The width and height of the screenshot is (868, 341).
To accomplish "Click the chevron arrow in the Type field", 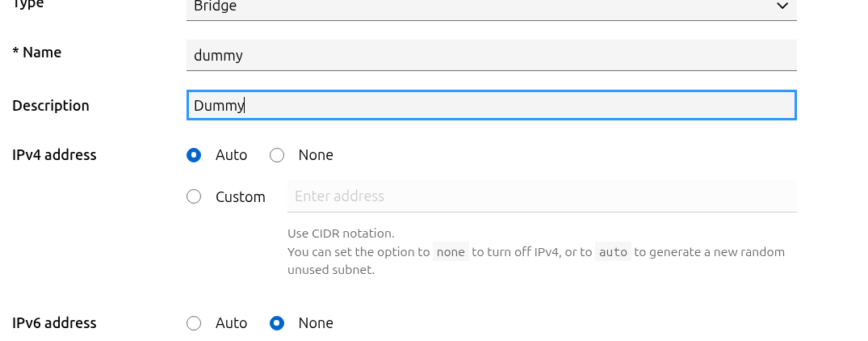I will (782, 6).
